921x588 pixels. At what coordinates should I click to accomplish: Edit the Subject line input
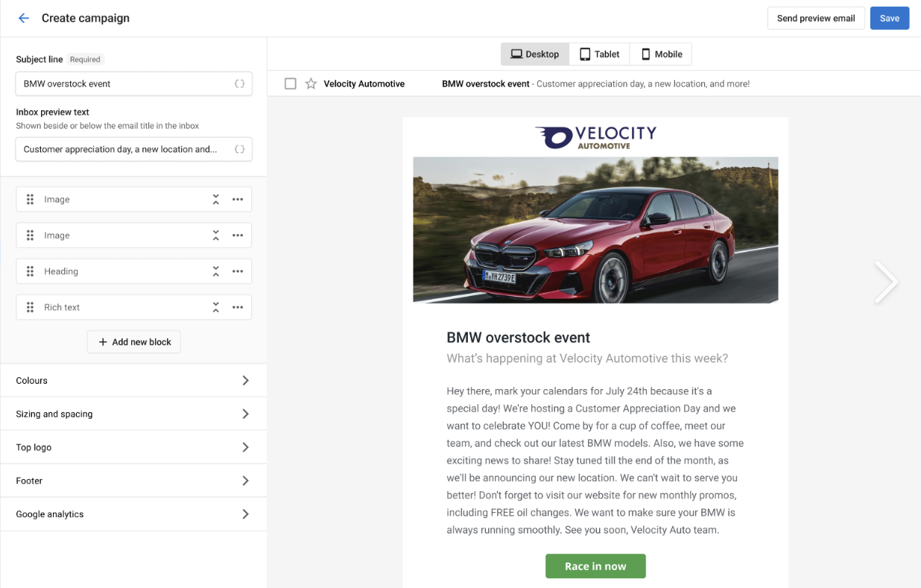pyautogui.click(x=133, y=83)
